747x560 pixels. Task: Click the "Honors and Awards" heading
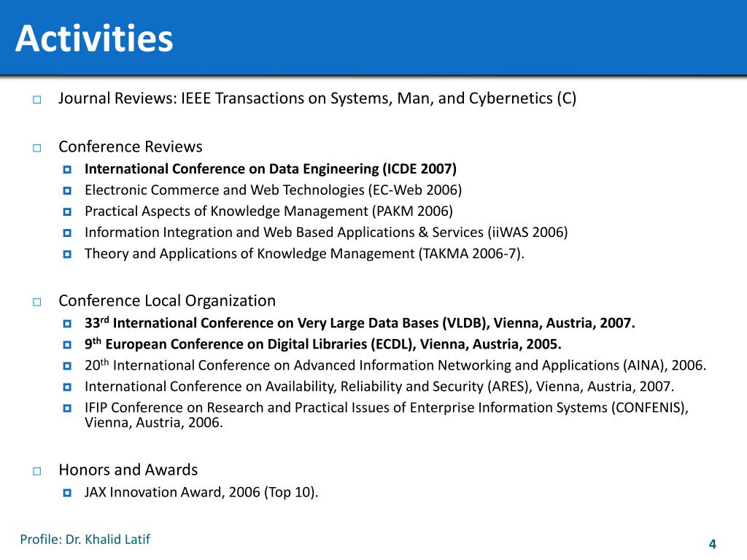128,470
